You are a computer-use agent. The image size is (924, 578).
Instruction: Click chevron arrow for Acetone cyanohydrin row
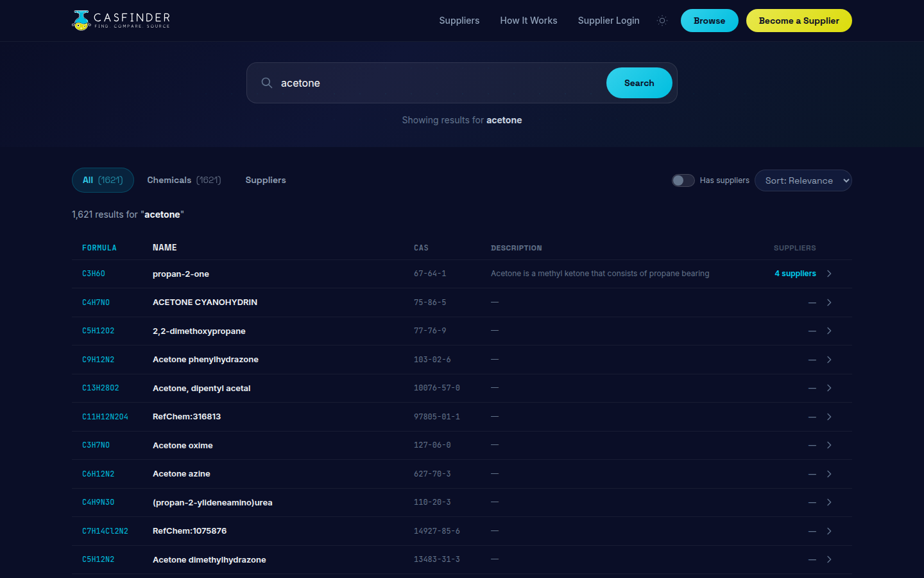point(829,302)
